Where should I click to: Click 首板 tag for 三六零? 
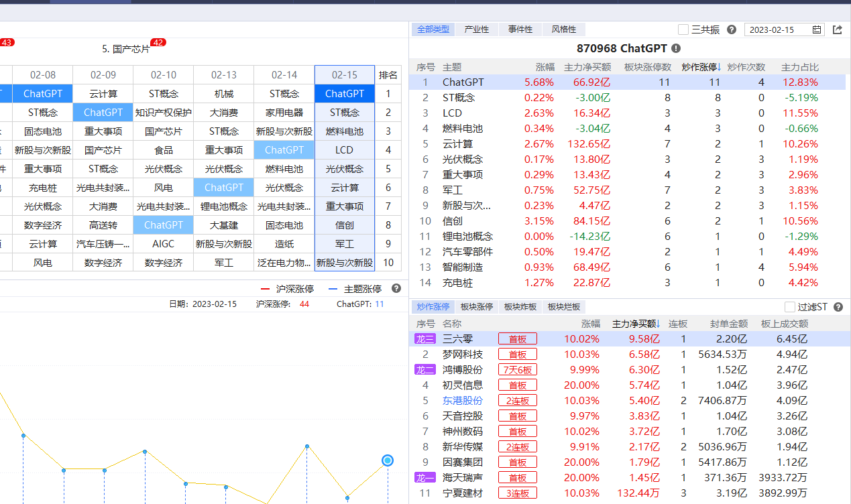(518, 339)
